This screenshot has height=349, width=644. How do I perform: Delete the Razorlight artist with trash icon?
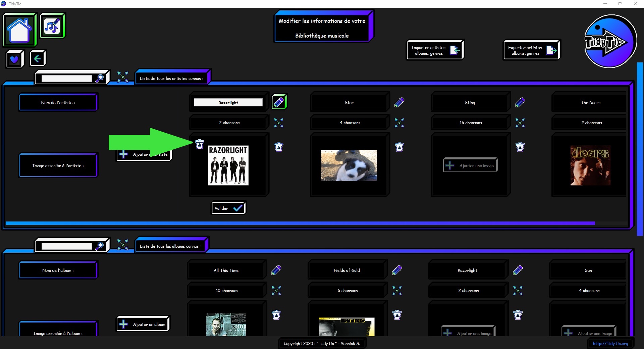coord(279,147)
